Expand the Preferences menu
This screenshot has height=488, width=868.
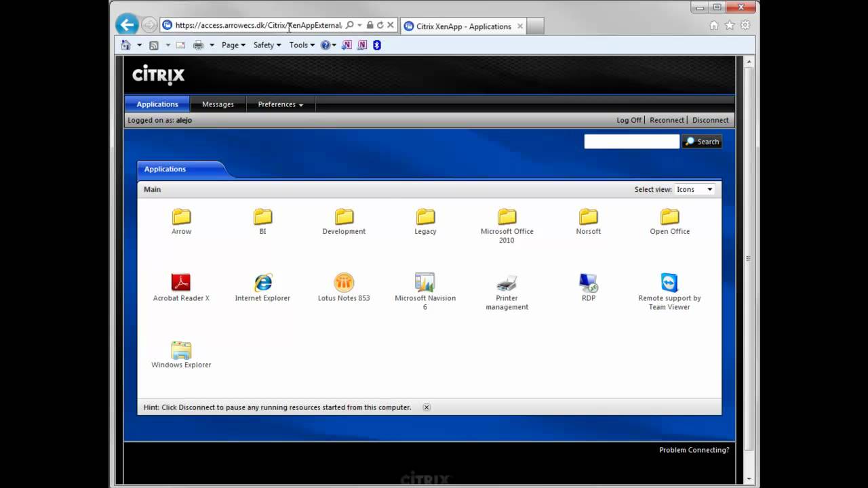tap(280, 104)
